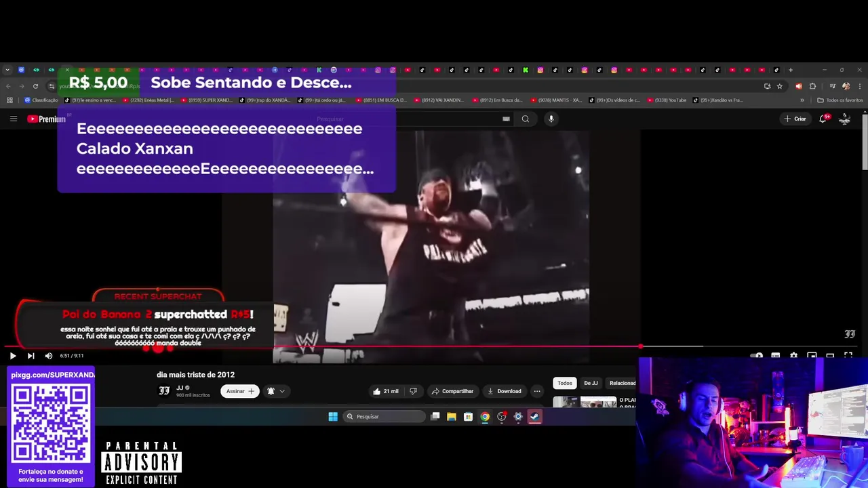The width and height of the screenshot is (868, 488).
Task: Open YouTube notifications bell
Action: coord(823,119)
